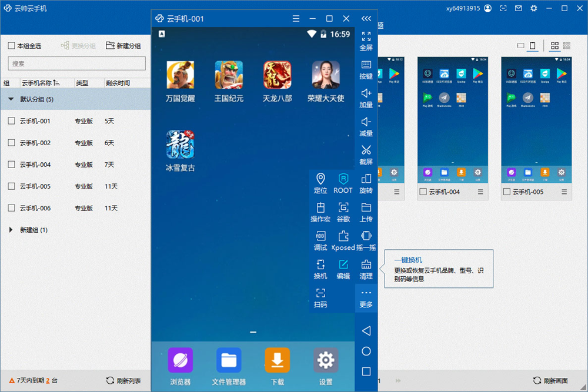Click the 新建分组 button
Image resolution: width=588 pixels, height=392 pixels.
pyautogui.click(x=123, y=46)
